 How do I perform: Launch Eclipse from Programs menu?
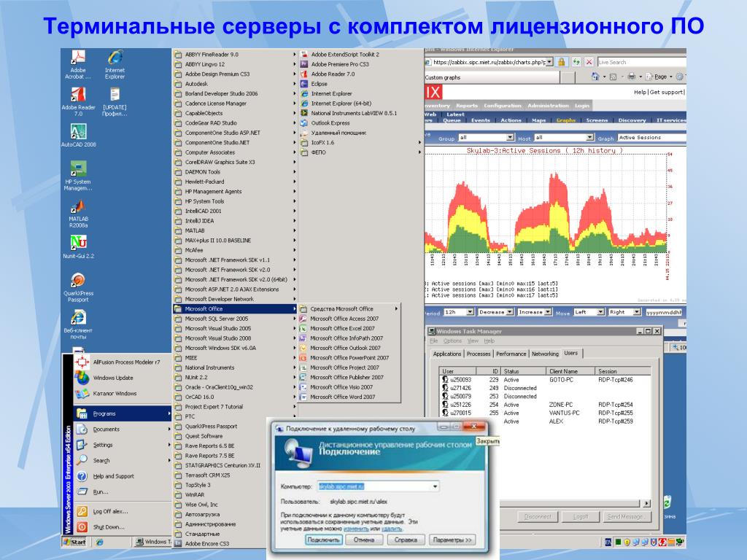(x=360, y=83)
